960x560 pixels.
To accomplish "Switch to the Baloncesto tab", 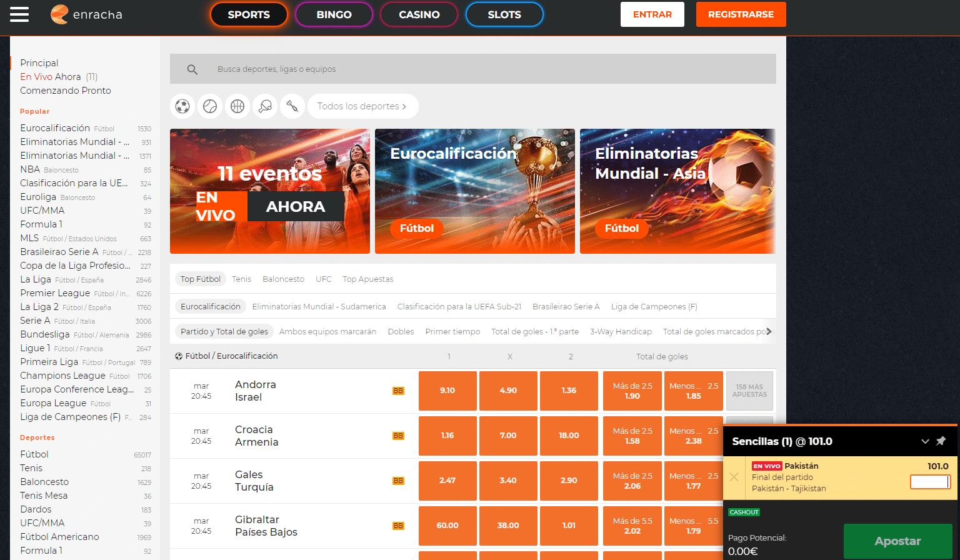I will (x=283, y=279).
